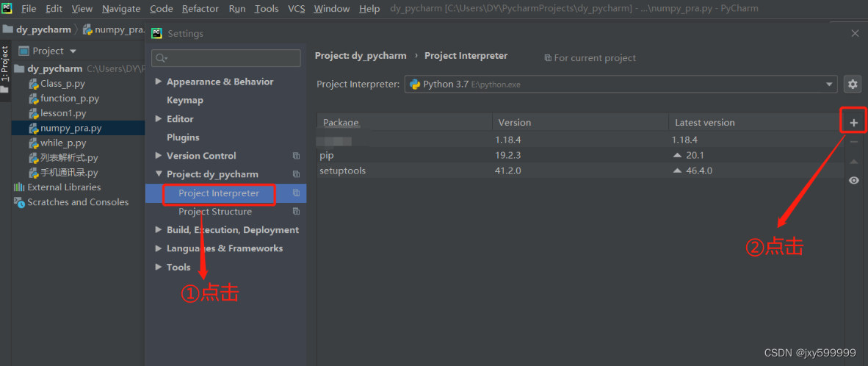Click the Project Interpreter row copy icon
The width and height of the screenshot is (868, 366).
click(296, 193)
